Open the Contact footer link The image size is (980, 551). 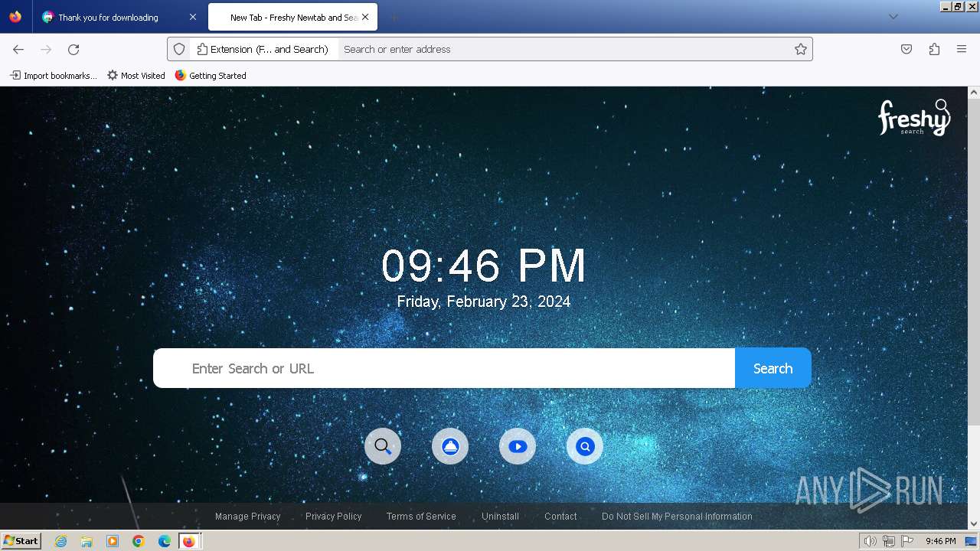[x=560, y=517]
